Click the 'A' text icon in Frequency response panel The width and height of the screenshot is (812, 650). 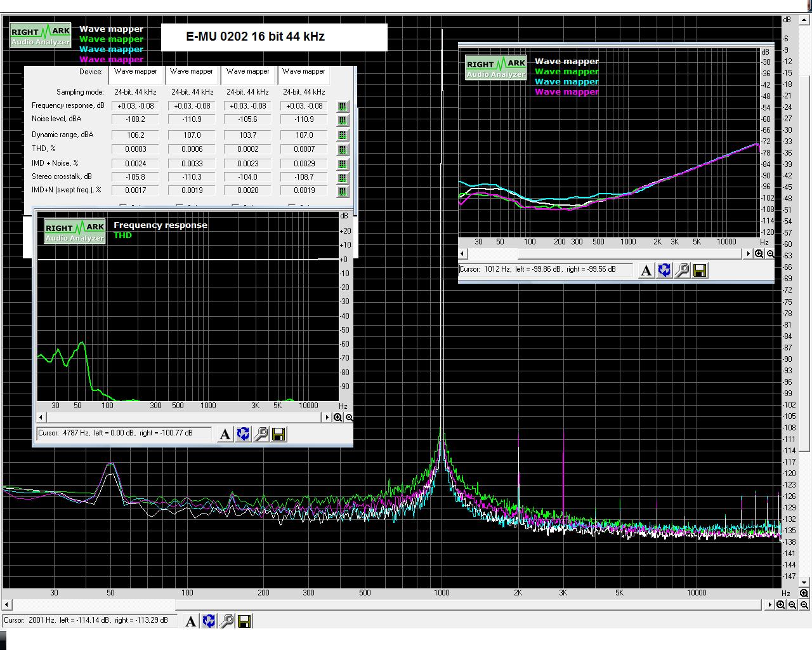[x=225, y=434]
